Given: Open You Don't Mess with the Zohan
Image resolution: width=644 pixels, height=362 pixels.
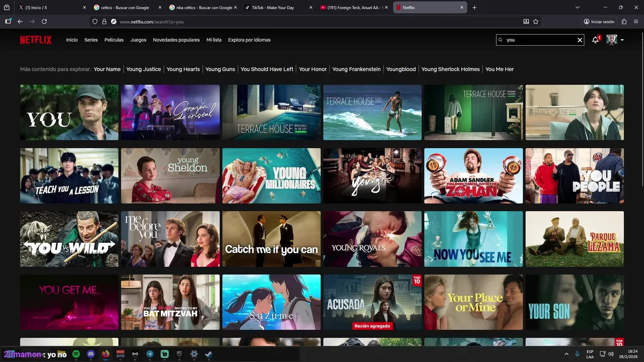Looking at the screenshot, I should click(473, 175).
